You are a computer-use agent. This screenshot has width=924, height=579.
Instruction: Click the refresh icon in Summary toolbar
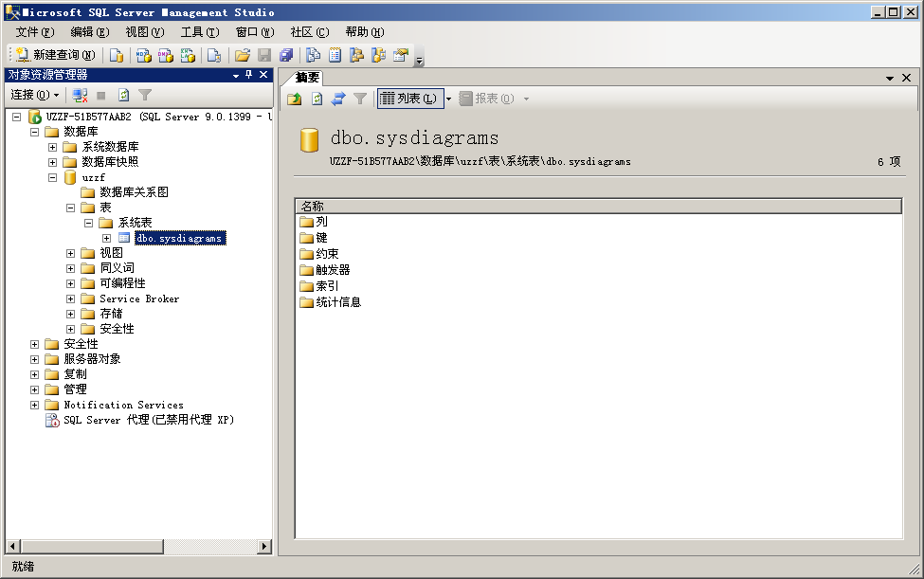[317, 99]
